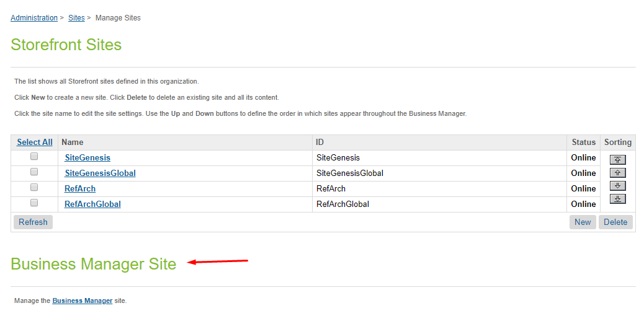Click the move-up sorting arrow
Viewport: 644px width, 329px height.
point(617,173)
